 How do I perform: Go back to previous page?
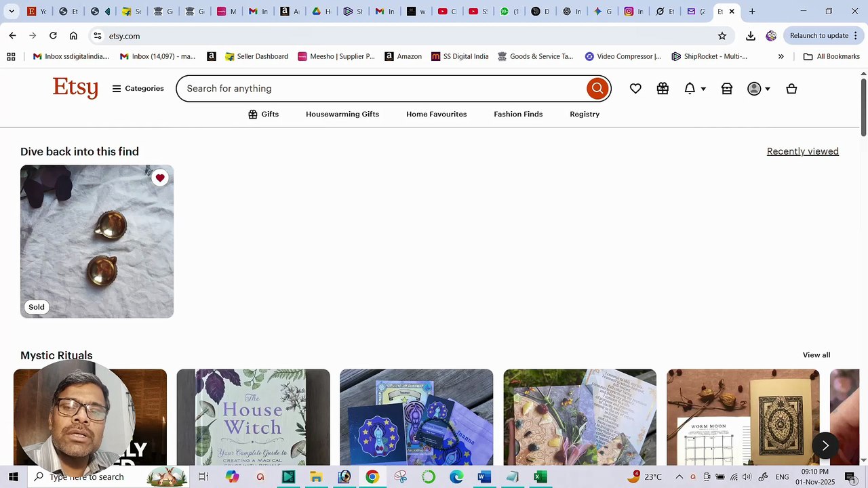(x=13, y=36)
